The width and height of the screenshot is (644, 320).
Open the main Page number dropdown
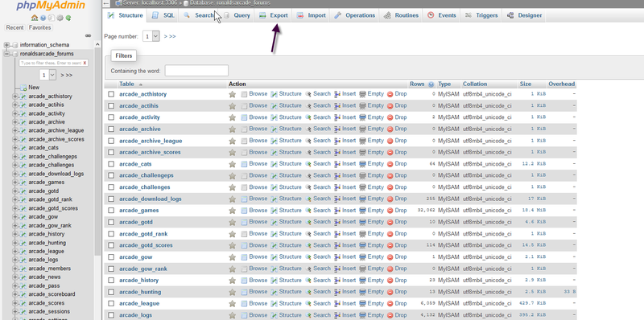tap(151, 36)
